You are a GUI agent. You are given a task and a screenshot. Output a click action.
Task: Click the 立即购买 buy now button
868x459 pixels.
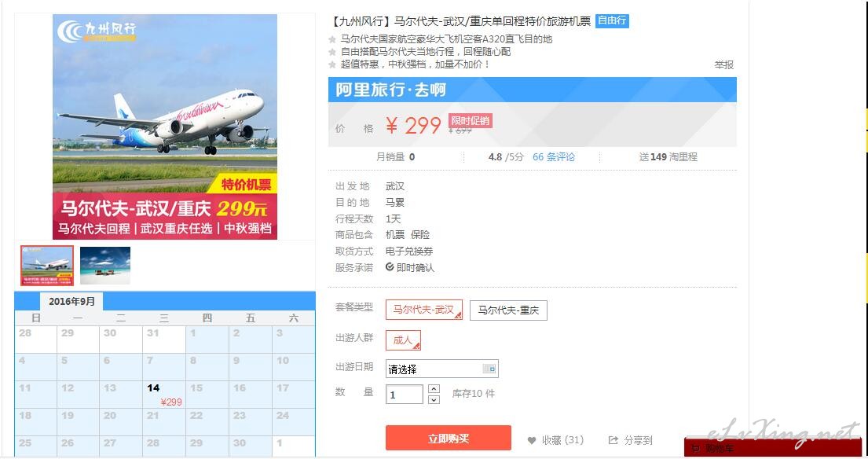pyautogui.click(x=449, y=438)
